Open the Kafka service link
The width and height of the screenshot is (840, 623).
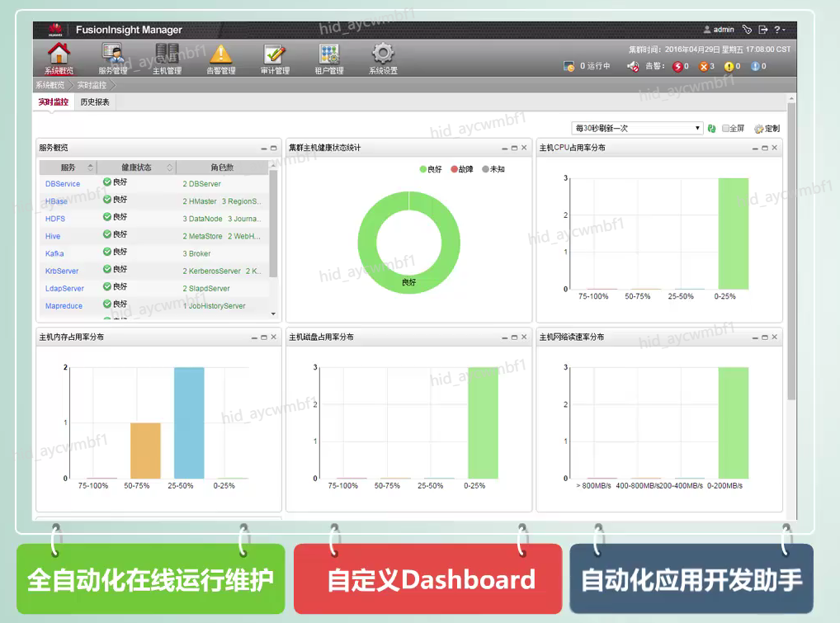tap(54, 253)
